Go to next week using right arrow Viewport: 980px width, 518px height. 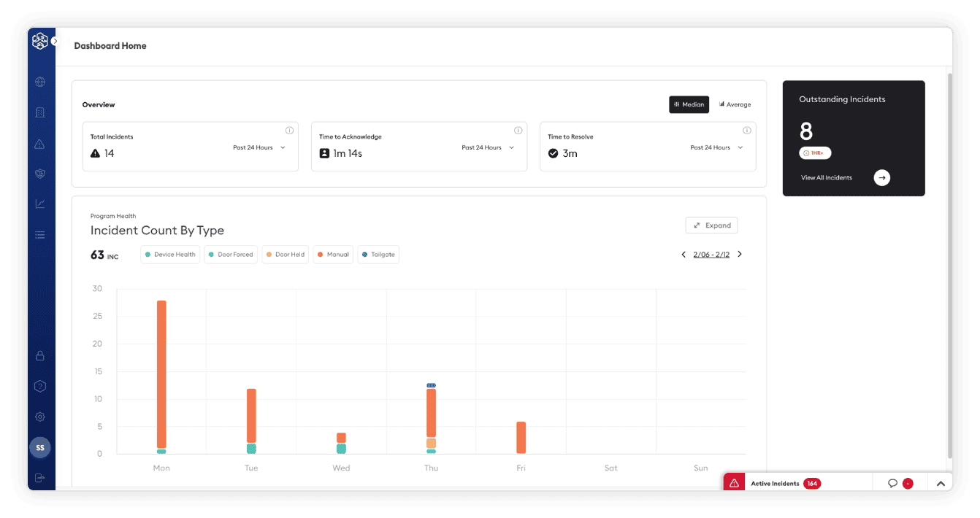(740, 255)
